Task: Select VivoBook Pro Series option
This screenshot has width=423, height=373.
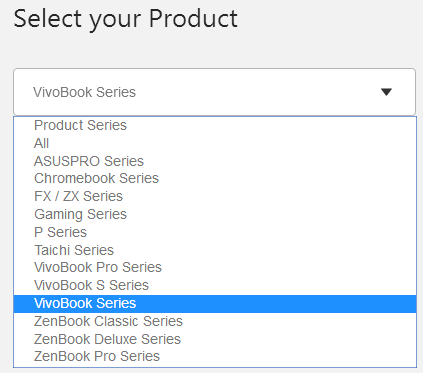Action: pyautogui.click(x=215, y=267)
